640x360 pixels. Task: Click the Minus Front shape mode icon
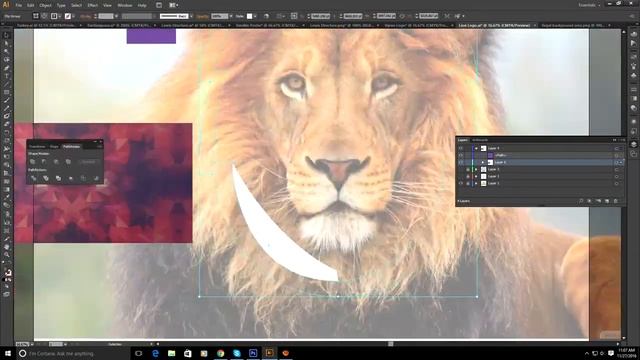point(44,162)
